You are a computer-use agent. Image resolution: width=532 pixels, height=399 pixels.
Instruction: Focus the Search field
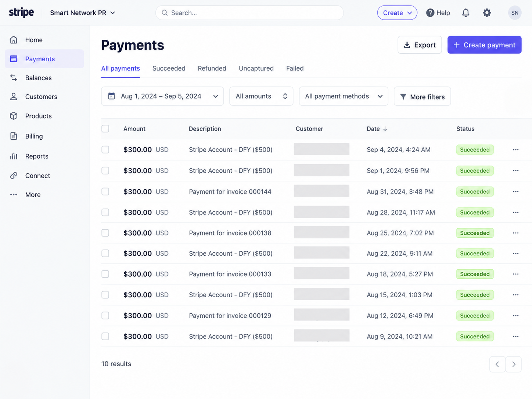coord(249,13)
